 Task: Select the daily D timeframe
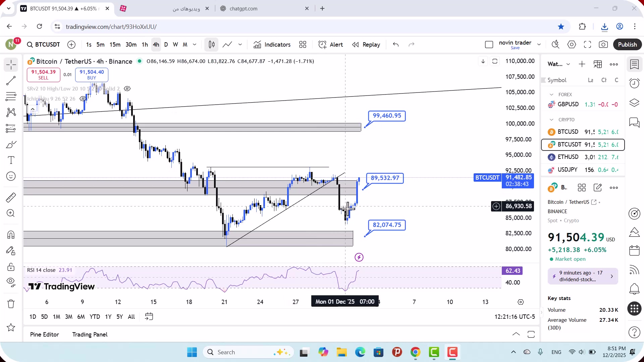[166, 45]
